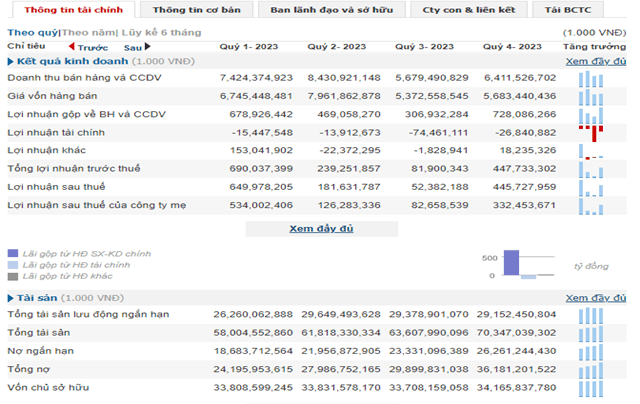Click the Quý 1- 2023 column header
640x404 pixels.
249,47
